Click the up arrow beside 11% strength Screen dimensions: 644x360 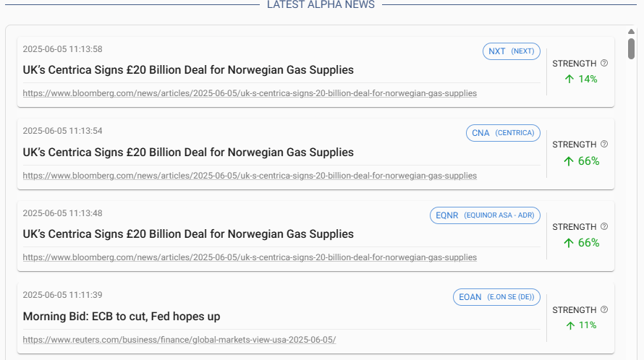(x=570, y=325)
